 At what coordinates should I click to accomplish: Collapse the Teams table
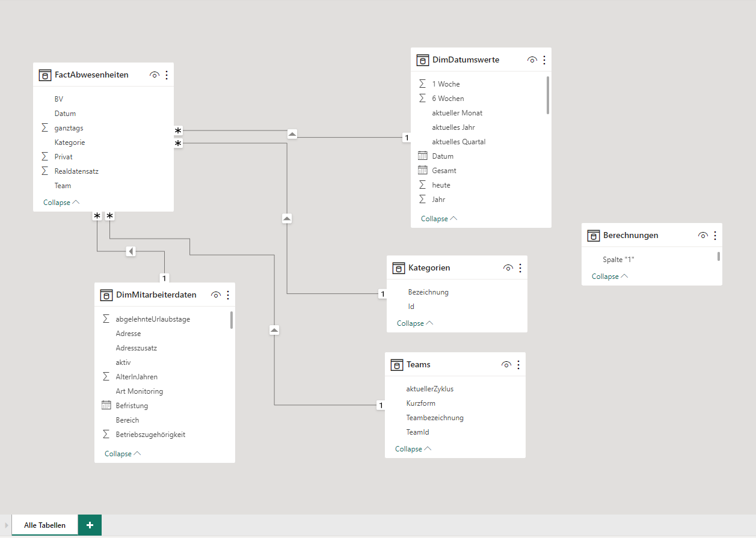pos(413,449)
